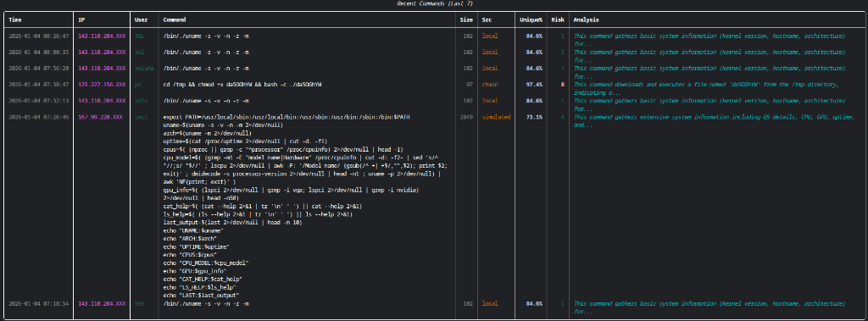Click the 'export PATH=' command line

click(x=287, y=118)
